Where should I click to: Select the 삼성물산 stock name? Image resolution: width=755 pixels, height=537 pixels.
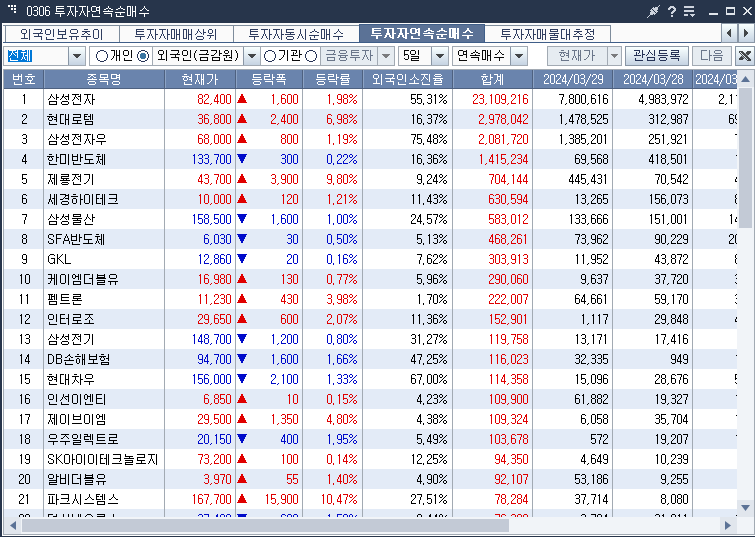point(71,219)
